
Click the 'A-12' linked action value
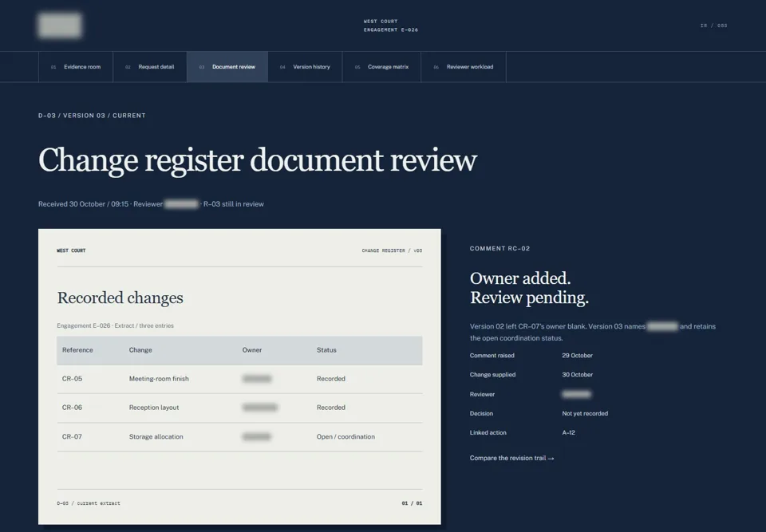click(568, 432)
